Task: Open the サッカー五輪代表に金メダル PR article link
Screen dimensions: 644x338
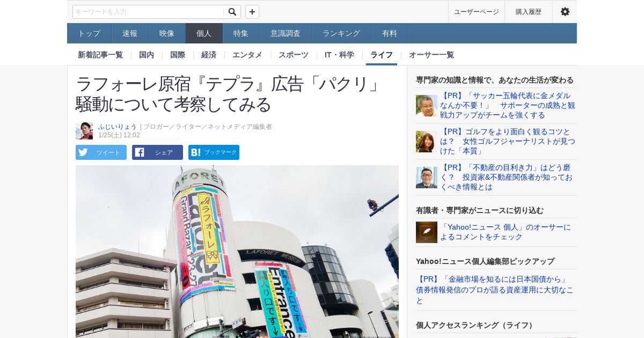Action: (x=508, y=106)
